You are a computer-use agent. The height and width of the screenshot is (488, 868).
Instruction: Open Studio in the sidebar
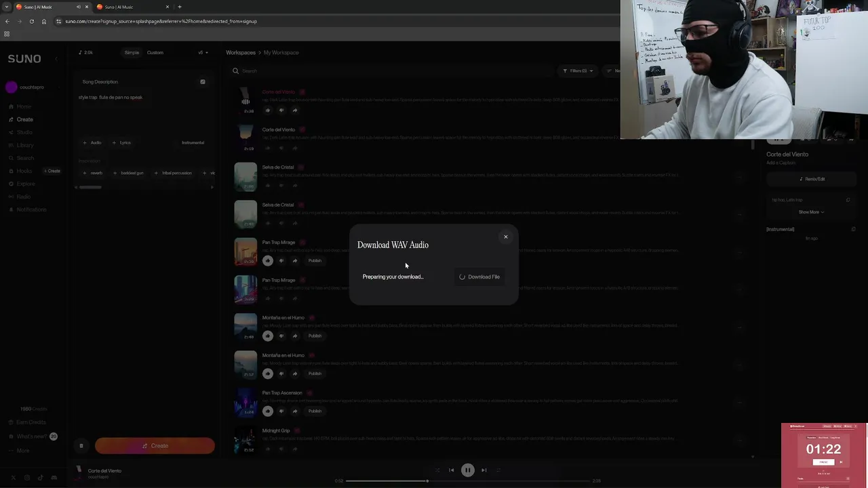[24, 132]
